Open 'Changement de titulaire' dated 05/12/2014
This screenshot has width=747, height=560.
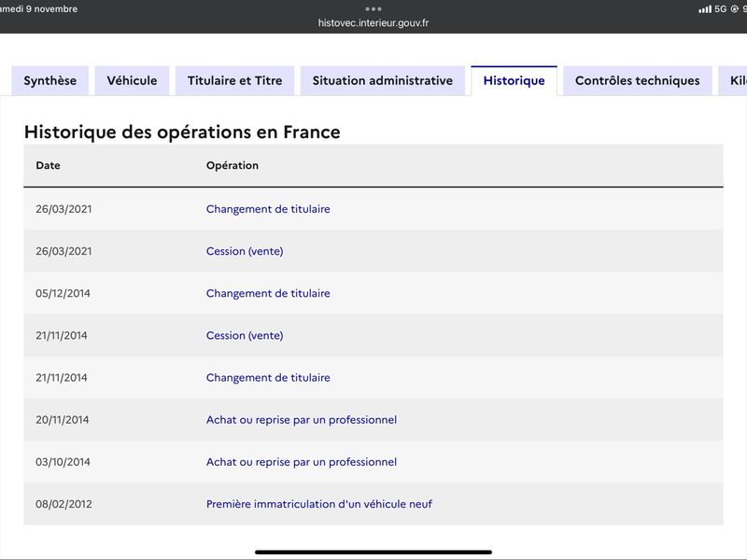[x=268, y=293]
